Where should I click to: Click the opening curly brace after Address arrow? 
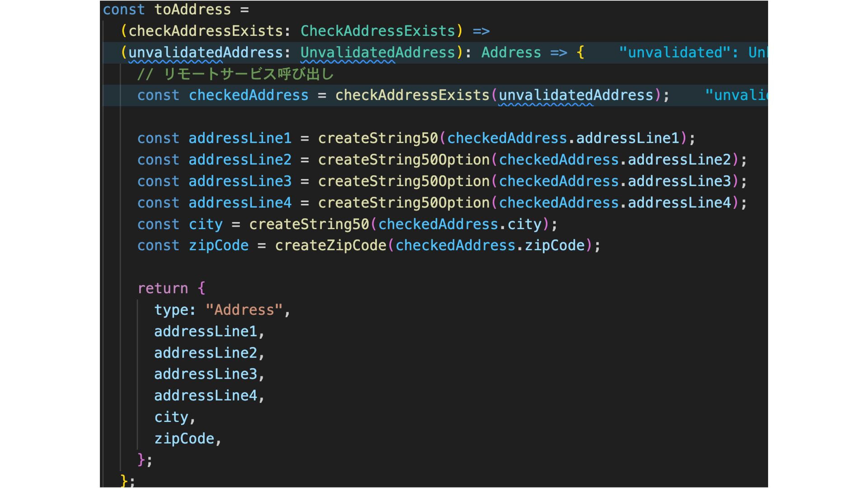[x=580, y=52]
